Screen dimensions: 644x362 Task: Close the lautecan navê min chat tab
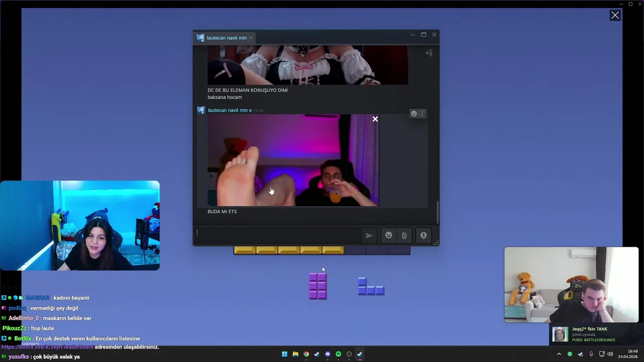pos(251,38)
